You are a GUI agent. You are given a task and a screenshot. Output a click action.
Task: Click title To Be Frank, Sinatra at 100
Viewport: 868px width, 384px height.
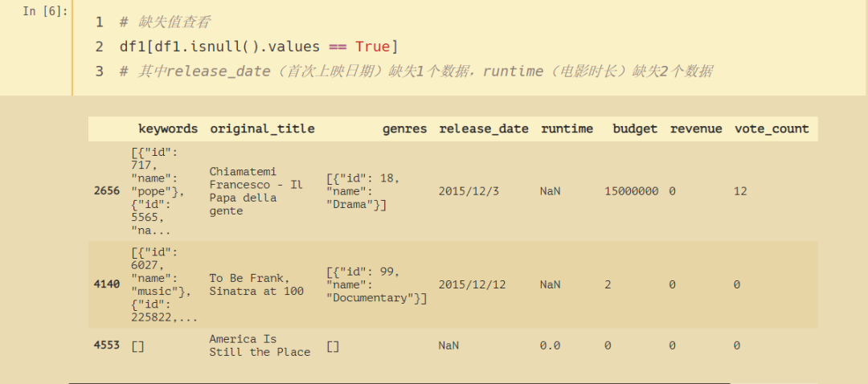point(256,284)
